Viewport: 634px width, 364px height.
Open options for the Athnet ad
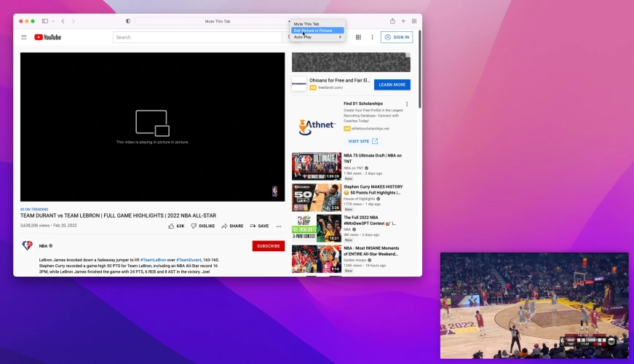pyautogui.click(x=407, y=104)
